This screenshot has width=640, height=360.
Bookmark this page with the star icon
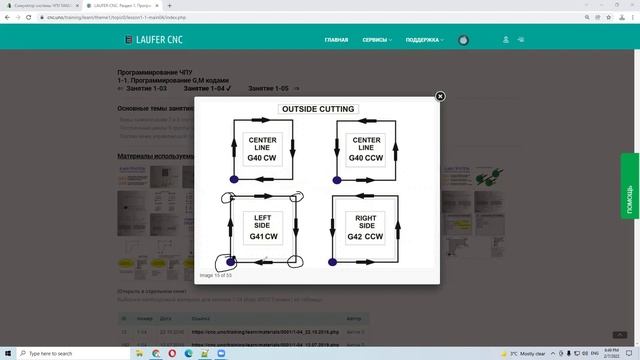point(609,18)
